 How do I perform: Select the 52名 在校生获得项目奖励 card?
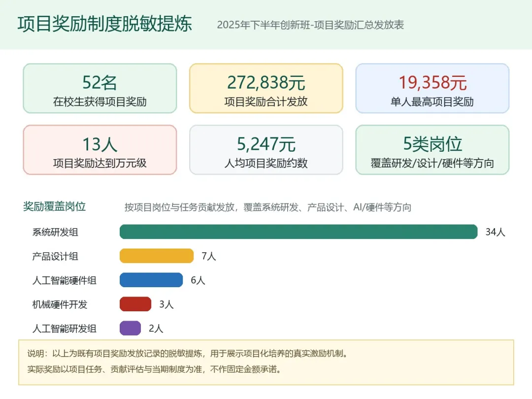(100, 88)
